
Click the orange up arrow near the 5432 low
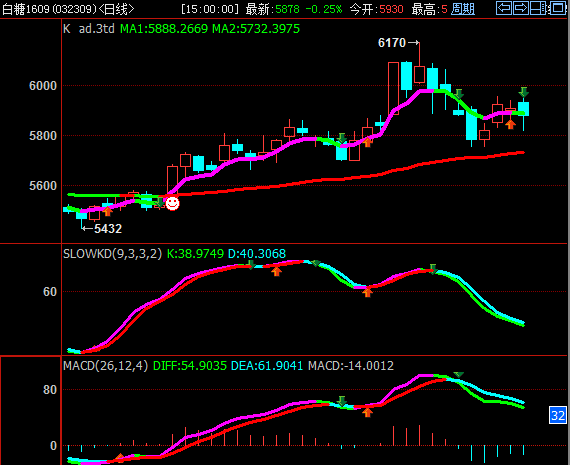[x=108, y=211]
